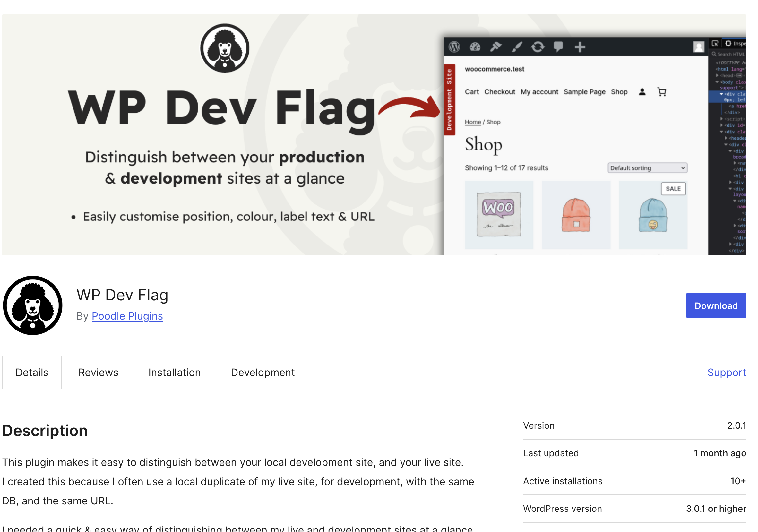The width and height of the screenshot is (758, 532).
Task: Click the pushpin icon in the admin bar
Action: (495, 47)
